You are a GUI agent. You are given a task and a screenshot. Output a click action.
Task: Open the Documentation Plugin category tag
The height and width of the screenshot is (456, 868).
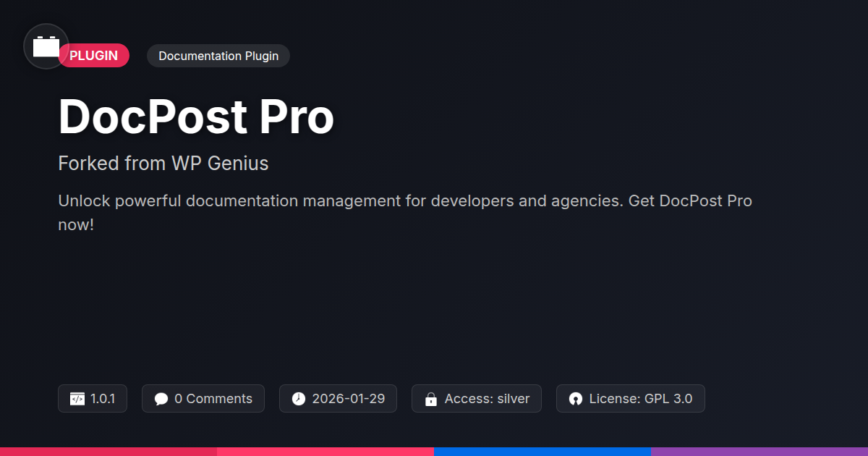pos(218,56)
